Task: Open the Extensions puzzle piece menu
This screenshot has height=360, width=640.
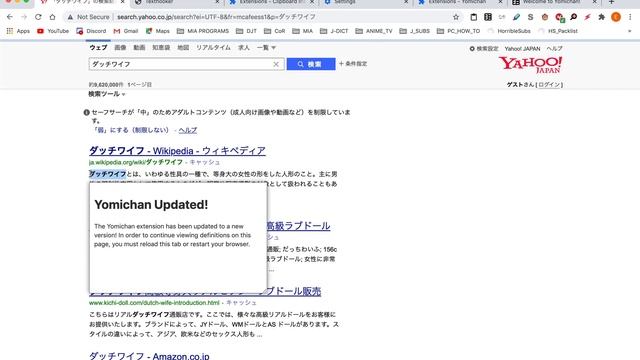Action: pyautogui.click(x=601, y=17)
